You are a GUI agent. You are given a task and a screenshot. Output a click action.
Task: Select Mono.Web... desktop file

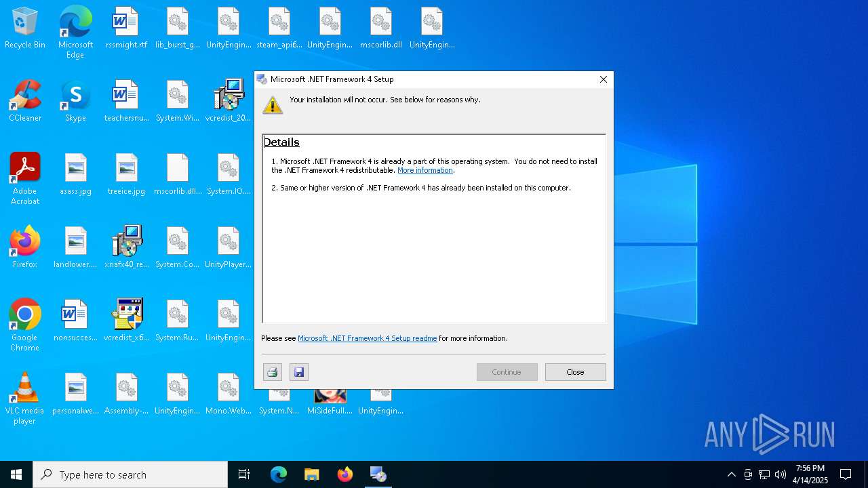pyautogui.click(x=229, y=394)
